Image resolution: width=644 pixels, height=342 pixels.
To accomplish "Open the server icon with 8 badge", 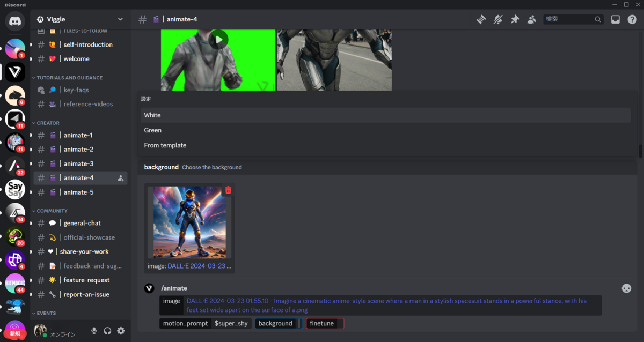I will [x=15, y=96].
